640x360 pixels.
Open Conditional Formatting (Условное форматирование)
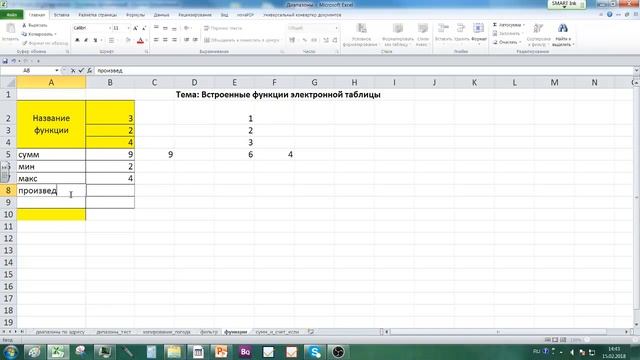pyautogui.click(x=361, y=35)
